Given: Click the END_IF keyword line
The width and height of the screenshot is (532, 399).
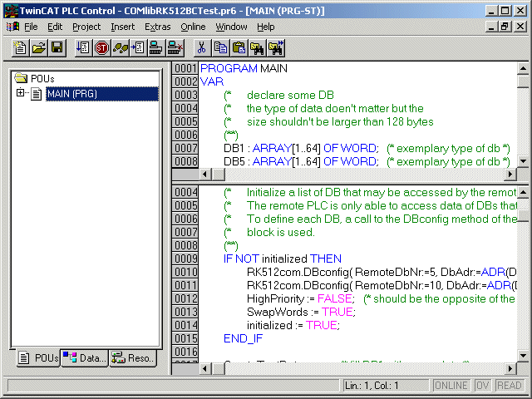Looking at the screenshot, I should pos(244,338).
